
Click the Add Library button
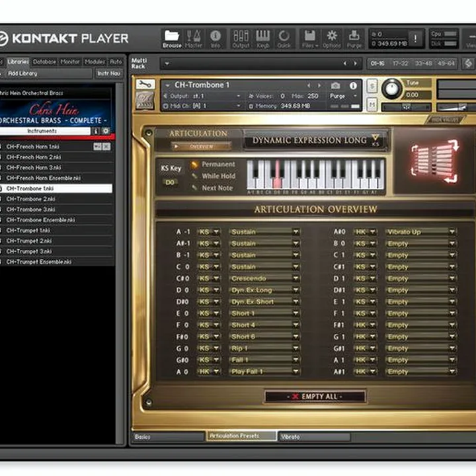pyautogui.click(x=47, y=73)
